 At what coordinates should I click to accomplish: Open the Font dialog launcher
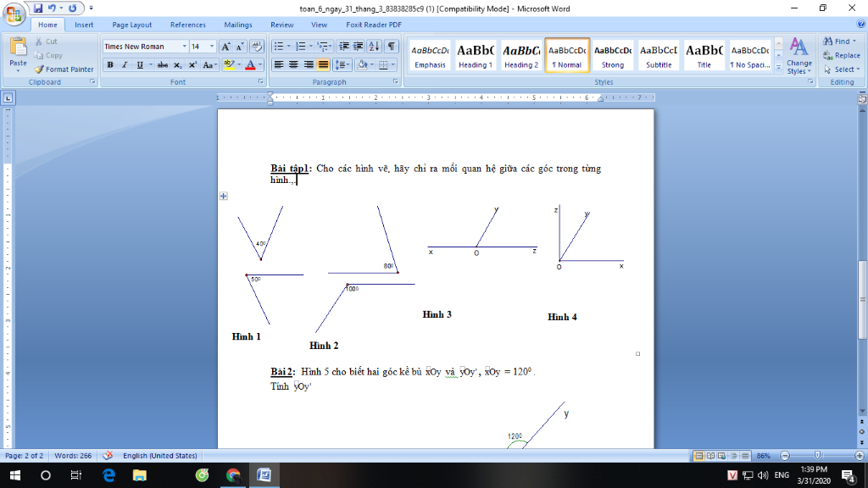[x=260, y=82]
